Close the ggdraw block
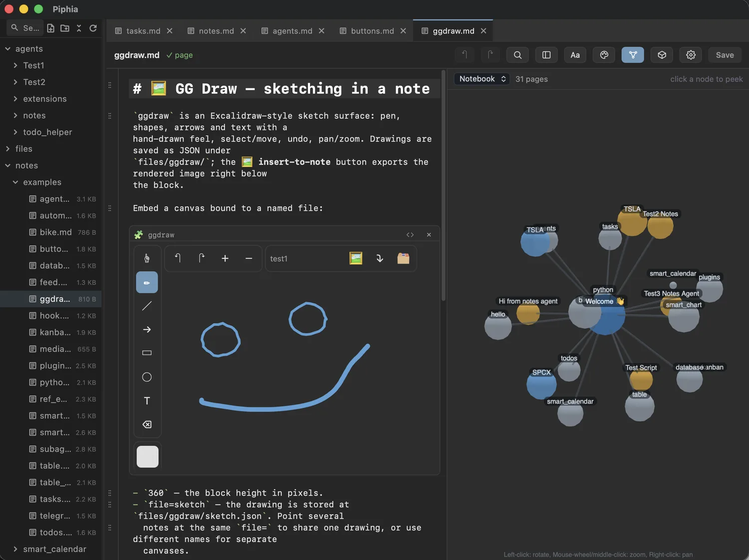Viewport: 749px width, 560px height. pyautogui.click(x=428, y=235)
